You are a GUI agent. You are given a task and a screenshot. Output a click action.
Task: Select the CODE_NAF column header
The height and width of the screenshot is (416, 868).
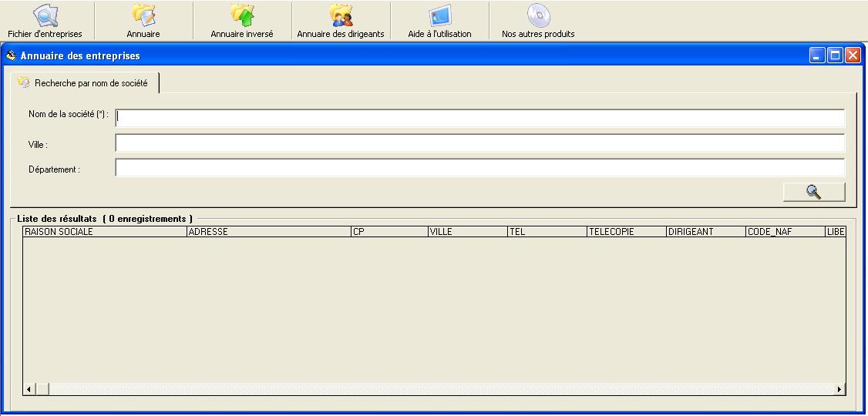[x=784, y=231]
